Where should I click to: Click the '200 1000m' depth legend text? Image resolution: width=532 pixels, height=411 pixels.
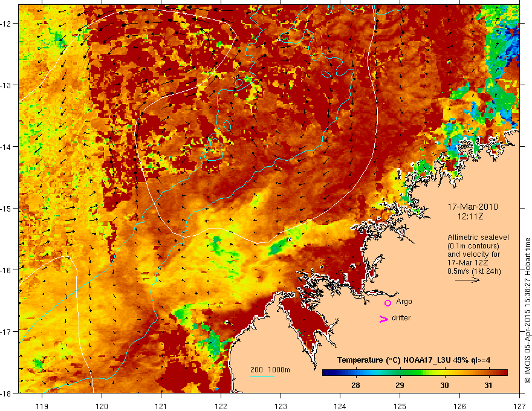pos(270,370)
